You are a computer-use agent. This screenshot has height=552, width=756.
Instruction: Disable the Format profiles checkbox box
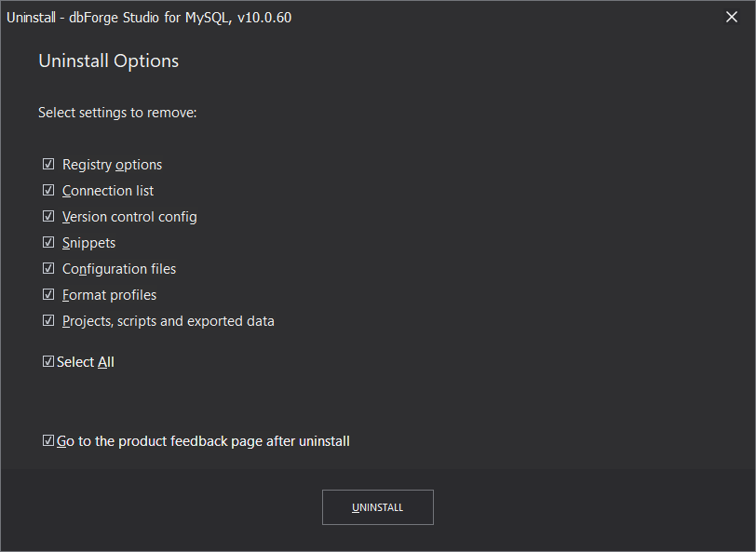[48, 294]
